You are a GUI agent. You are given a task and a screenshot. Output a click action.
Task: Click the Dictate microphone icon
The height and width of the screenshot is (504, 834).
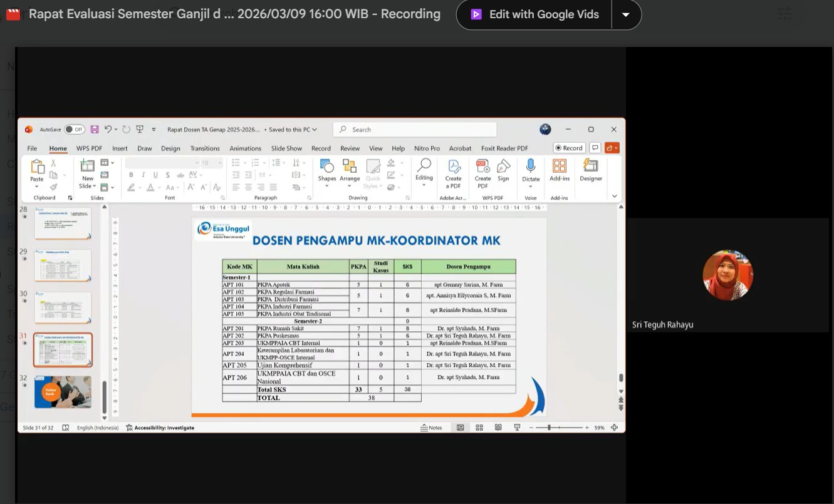531,170
